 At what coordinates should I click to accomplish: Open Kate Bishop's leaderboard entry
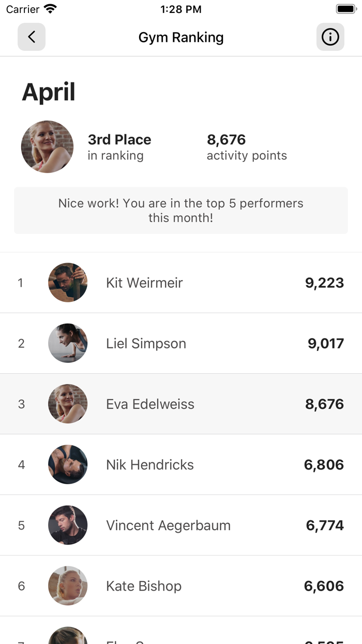(181, 586)
